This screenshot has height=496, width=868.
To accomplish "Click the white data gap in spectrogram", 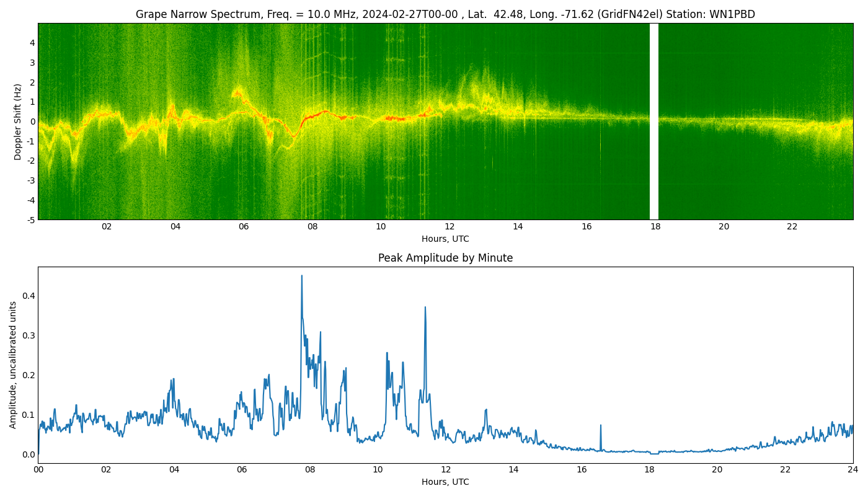I will pyautogui.click(x=653, y=122).
